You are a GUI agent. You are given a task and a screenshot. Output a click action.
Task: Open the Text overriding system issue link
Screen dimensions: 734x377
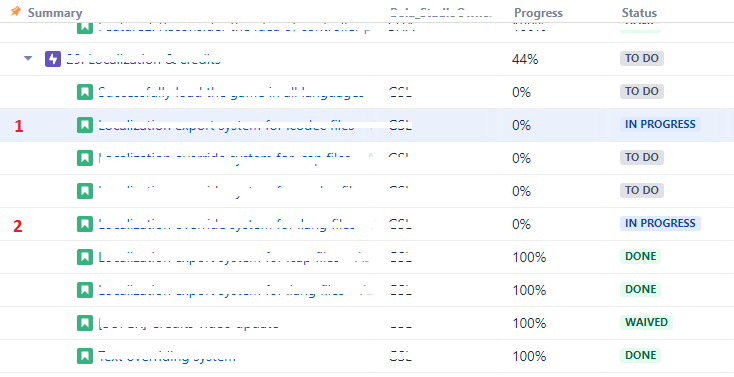point(167,356)
